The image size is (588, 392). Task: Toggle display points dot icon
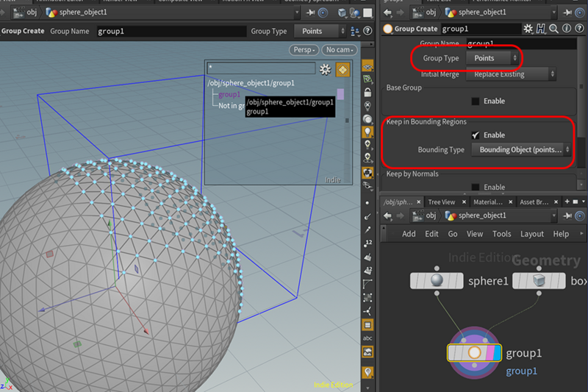[x=367, y=203]
